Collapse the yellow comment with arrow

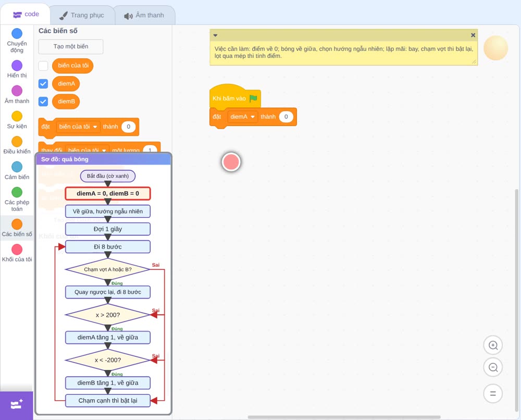click(x=215, y=35)
